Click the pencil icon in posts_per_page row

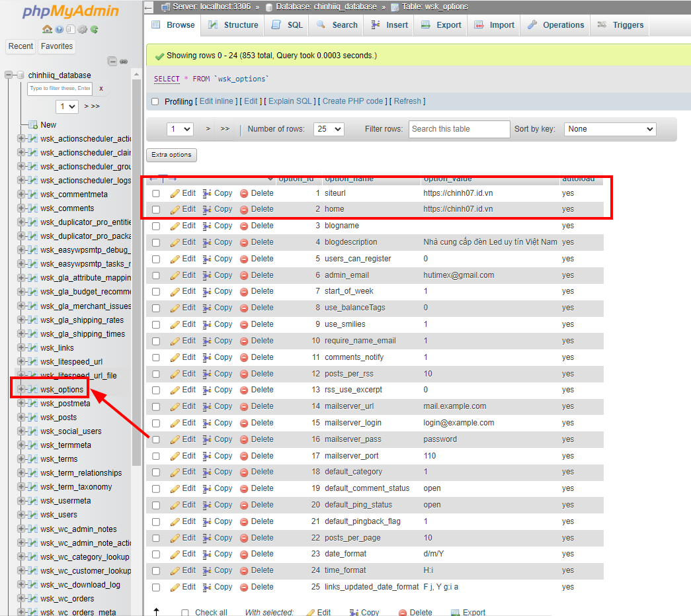click(x=175, y=538)
